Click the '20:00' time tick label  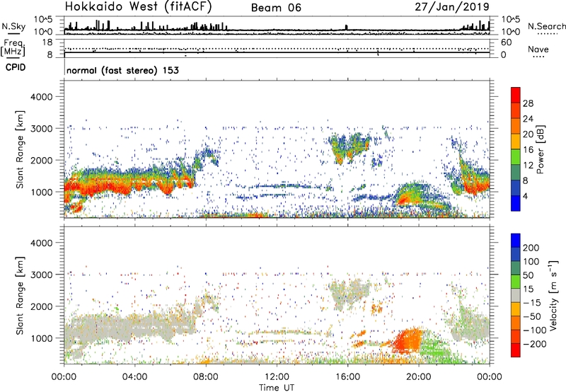click(x=419, y=377)
